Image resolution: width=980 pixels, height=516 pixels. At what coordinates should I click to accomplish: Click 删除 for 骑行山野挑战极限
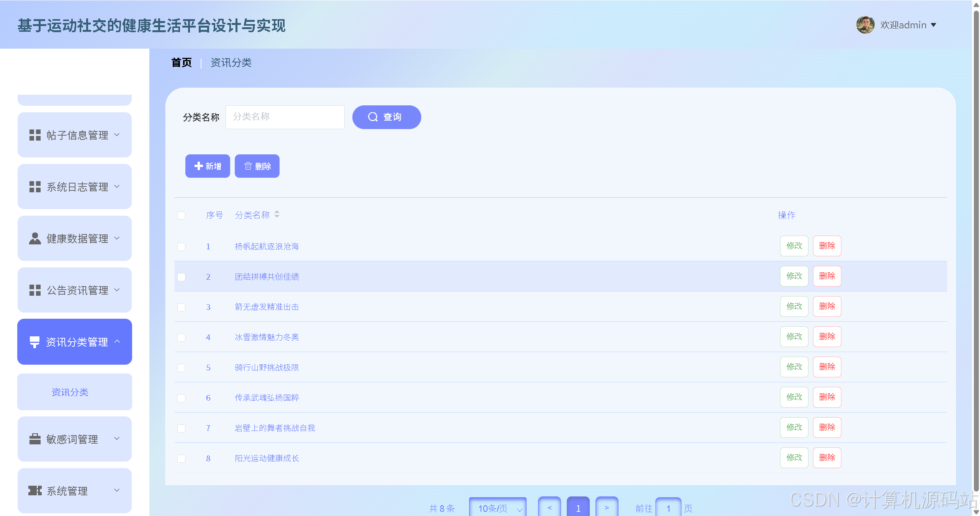[x=827, y=367]
